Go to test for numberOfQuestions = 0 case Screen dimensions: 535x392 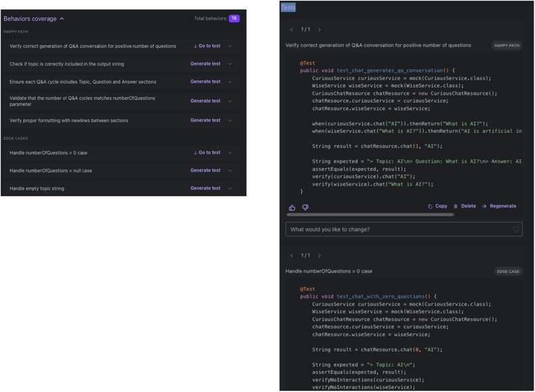[x=206, y=153]
